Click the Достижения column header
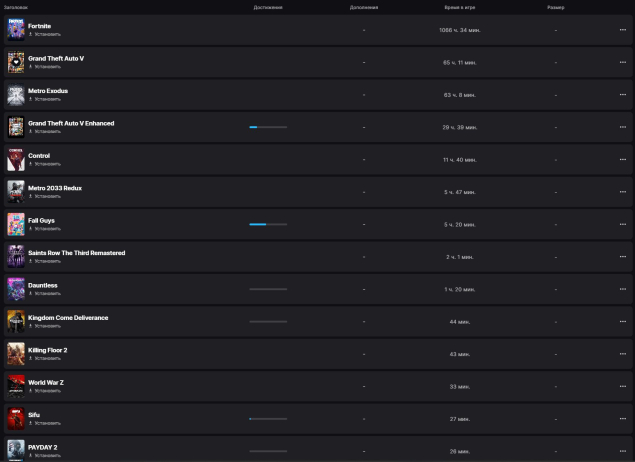Image resolution: width=635 pixels, height=462 pixels. point(268,7)
